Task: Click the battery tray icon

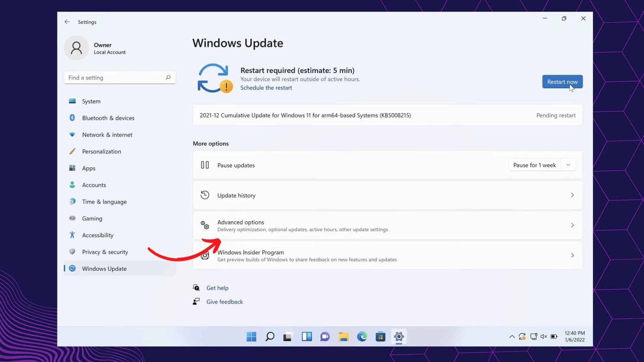Action: pyautogui.click(x=554, y=337)
